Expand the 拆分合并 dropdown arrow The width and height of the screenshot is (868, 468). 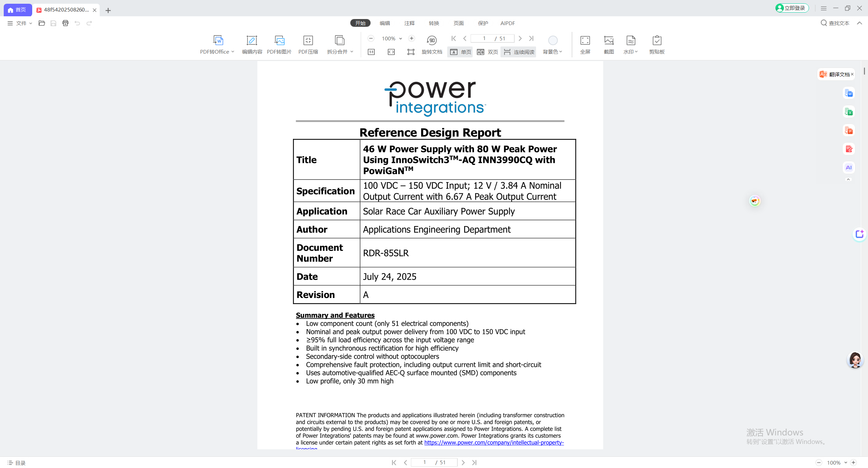[352, 52]
